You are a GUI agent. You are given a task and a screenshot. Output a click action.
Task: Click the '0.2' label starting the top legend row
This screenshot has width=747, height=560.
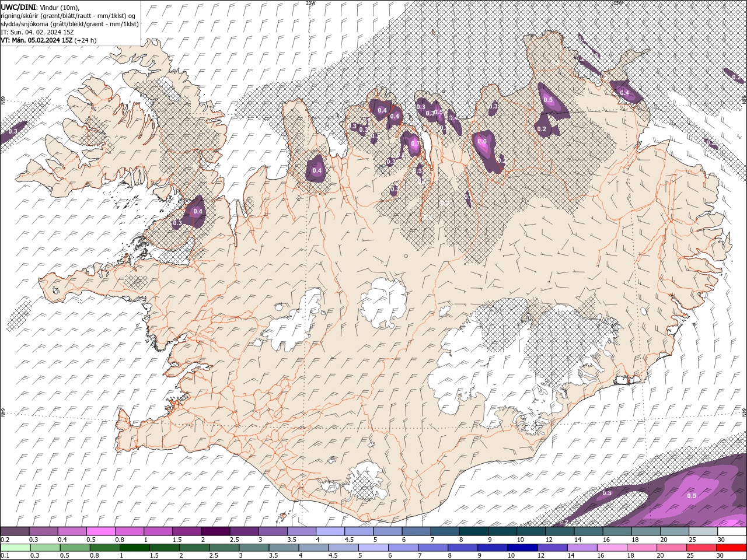point(5,540)
